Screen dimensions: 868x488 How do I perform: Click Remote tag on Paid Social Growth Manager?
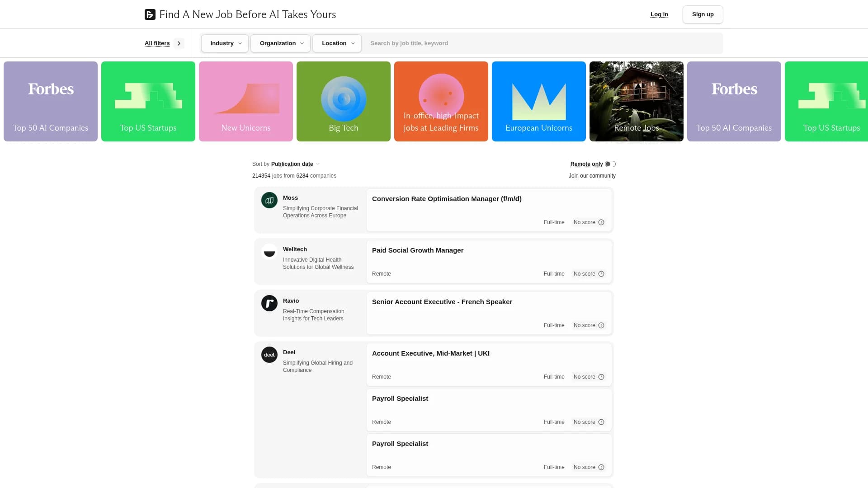click(382, 274)
